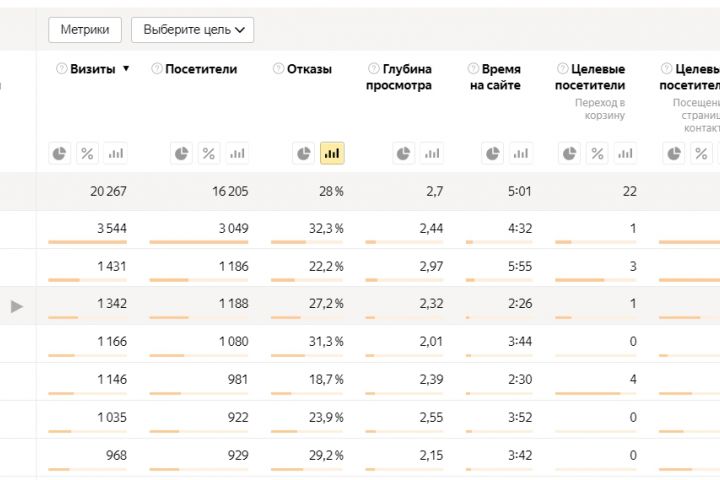Open the Выберите цель dropdown

tap(192, 30)
